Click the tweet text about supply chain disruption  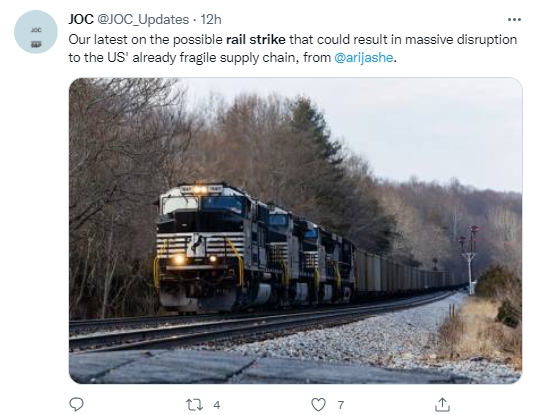click(x=292, y=48)
